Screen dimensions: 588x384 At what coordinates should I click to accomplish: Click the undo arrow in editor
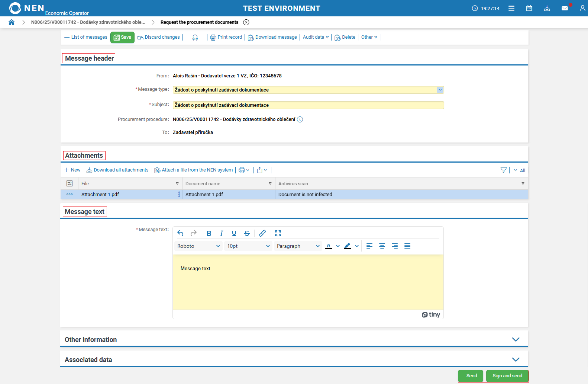(x=180, y=233)
